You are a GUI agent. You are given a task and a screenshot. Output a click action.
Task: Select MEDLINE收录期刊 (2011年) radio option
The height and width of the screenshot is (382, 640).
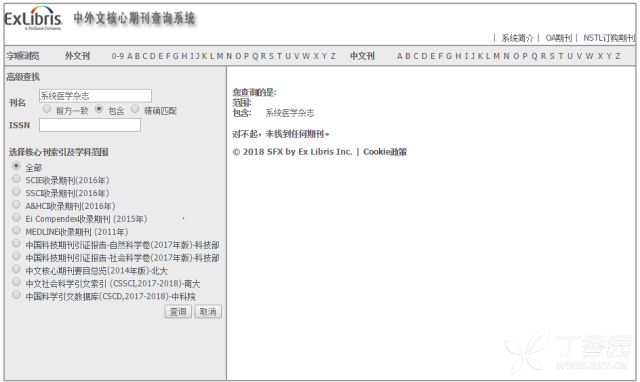point(16,230)
